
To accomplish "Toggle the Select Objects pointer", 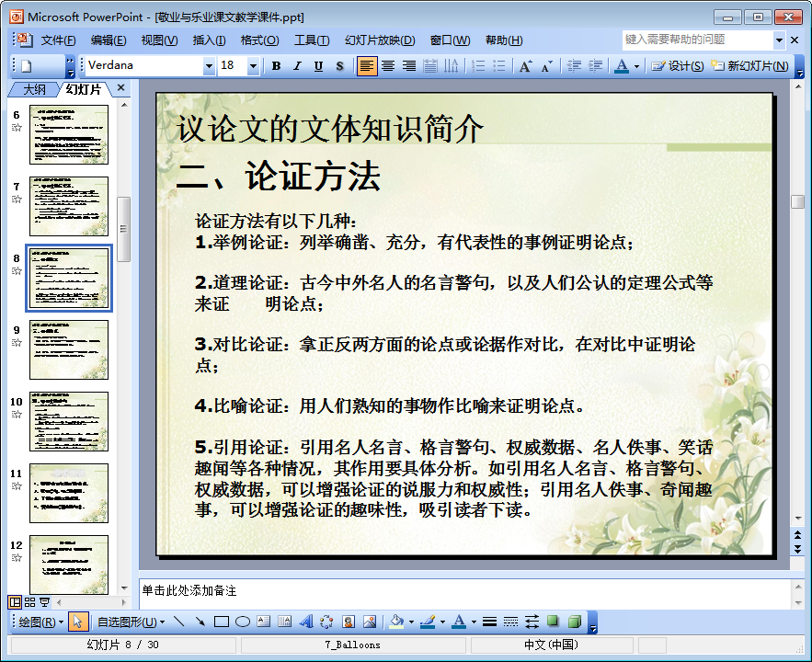I will 78,622.
